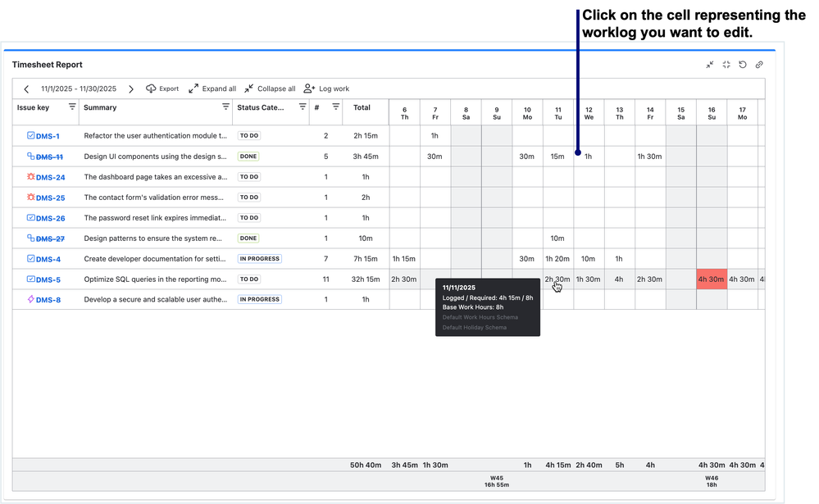819x504 pixels.
Task: Click the Expand all button label
Action: (219, 89)
